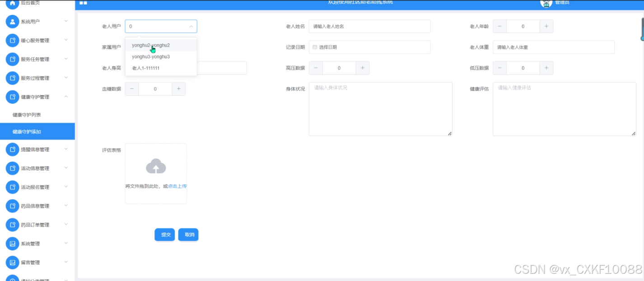
Task: Increase 高压数据 with the plus button
Action: (362, 68)
